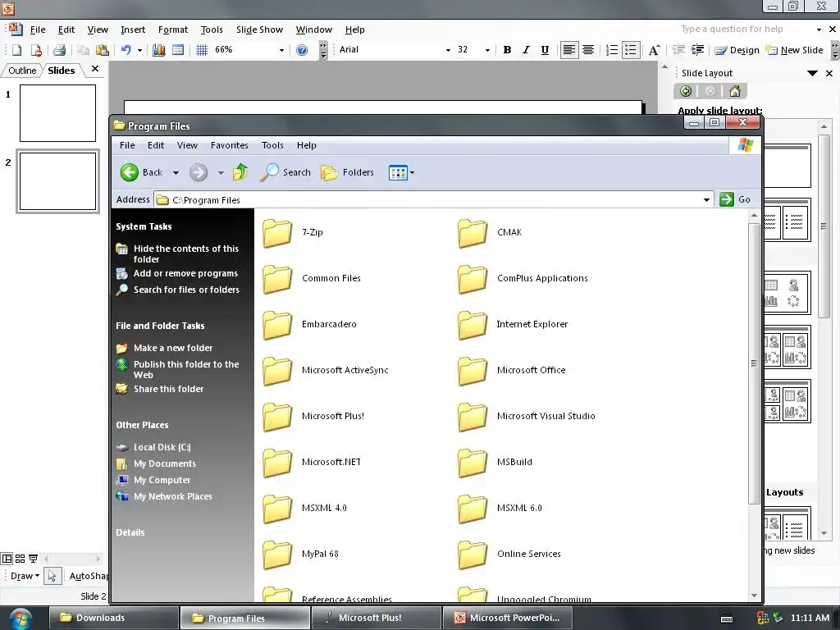
Task: Toggle Bold formatting in PowerPoint
Action: point(507,50)
